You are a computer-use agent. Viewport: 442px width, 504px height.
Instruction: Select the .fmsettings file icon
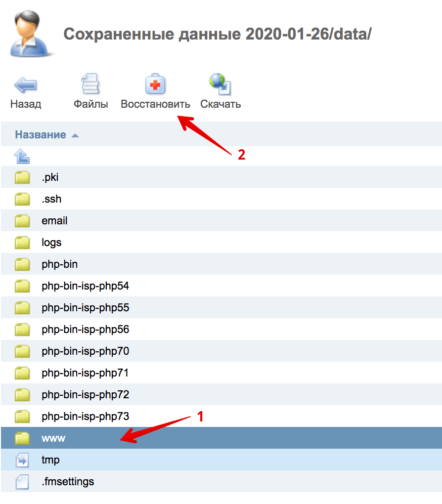pyautogui.click(x=22, y=482)
